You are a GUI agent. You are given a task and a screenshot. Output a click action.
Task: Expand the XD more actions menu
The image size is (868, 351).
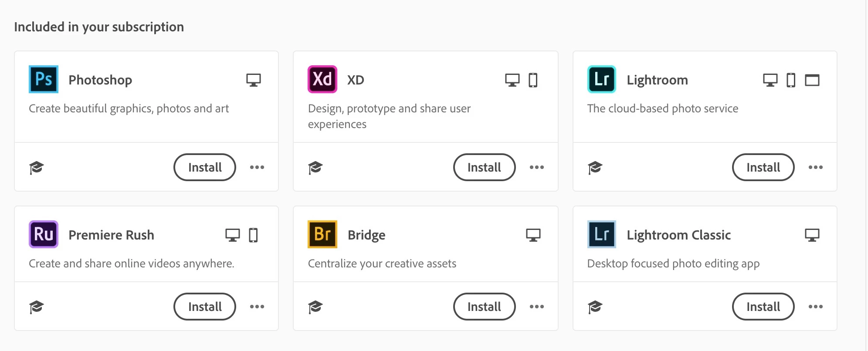pos(537,167)
